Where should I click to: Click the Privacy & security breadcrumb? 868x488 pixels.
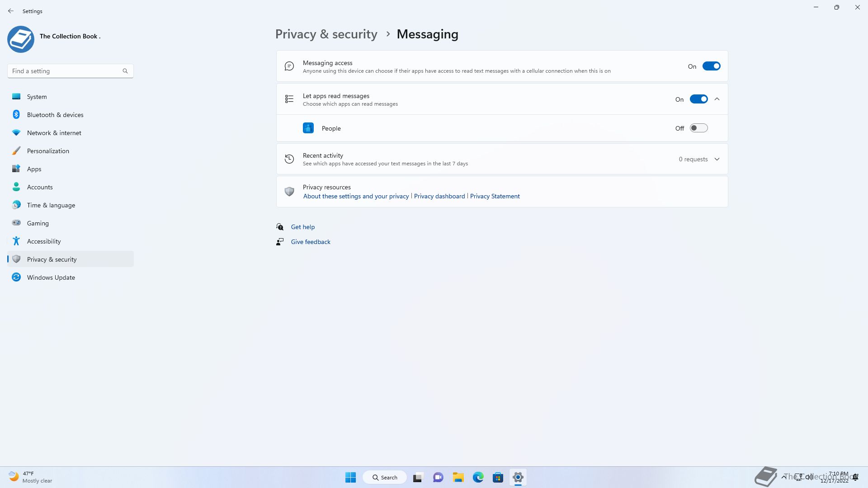tap(326, 34)
